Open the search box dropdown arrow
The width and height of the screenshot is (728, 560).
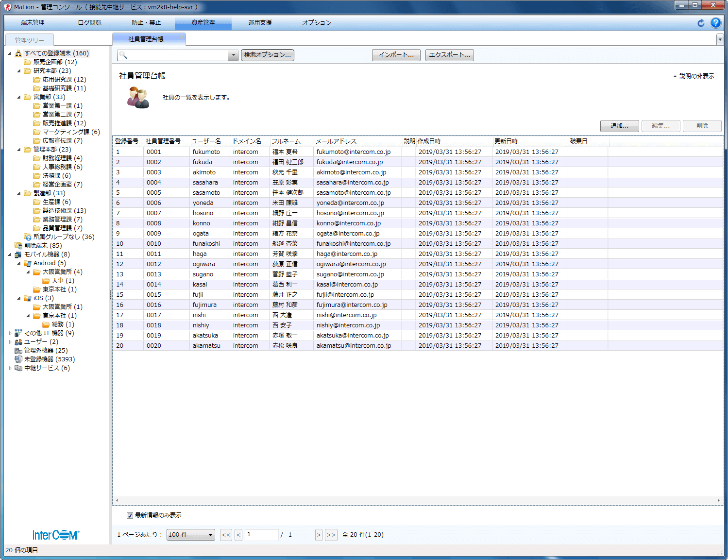point(233,55)
